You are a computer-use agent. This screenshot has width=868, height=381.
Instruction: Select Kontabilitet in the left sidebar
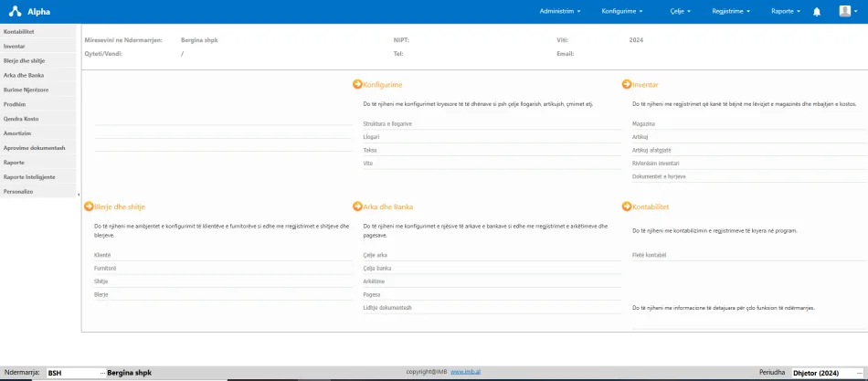tap(38, 32)
